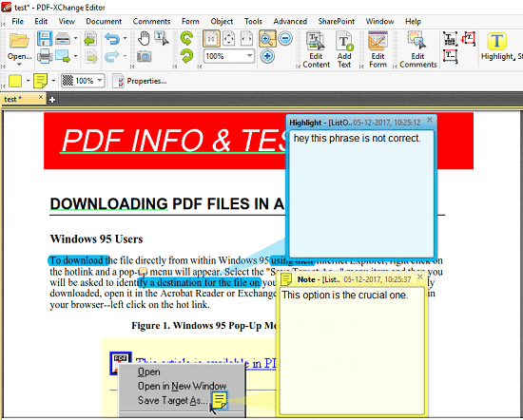Open the File menu
Image resolution: width=523 pixels, height=420 pixels.
18,21
